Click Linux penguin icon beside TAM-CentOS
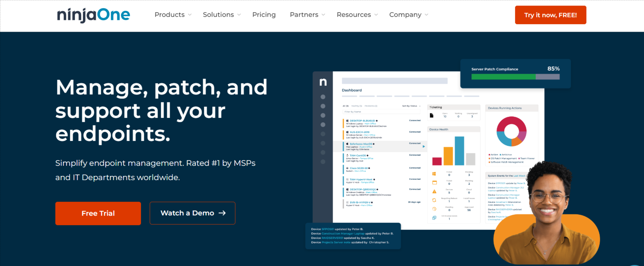The width and height of the screenshot is (644, 266). click(347, 155)
